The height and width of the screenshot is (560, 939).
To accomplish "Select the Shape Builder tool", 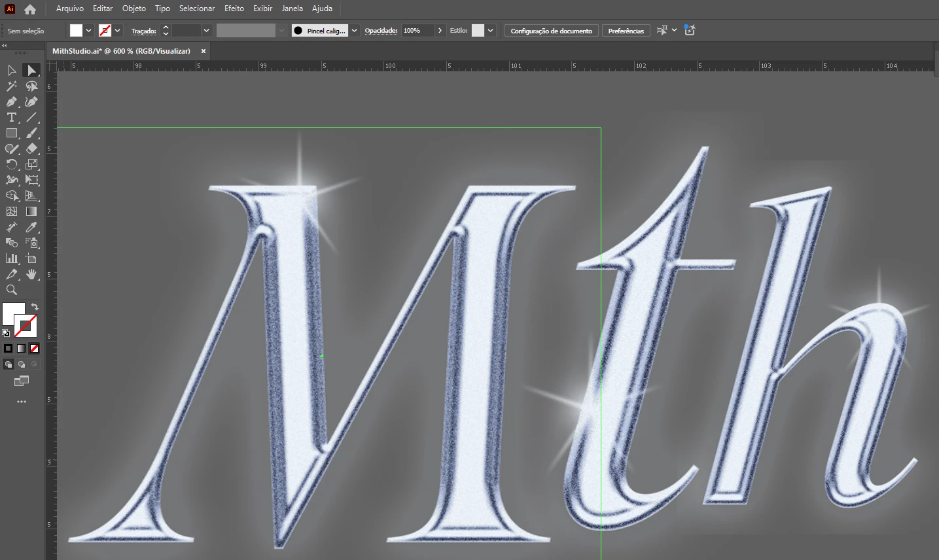I will [x=12, y=196].
